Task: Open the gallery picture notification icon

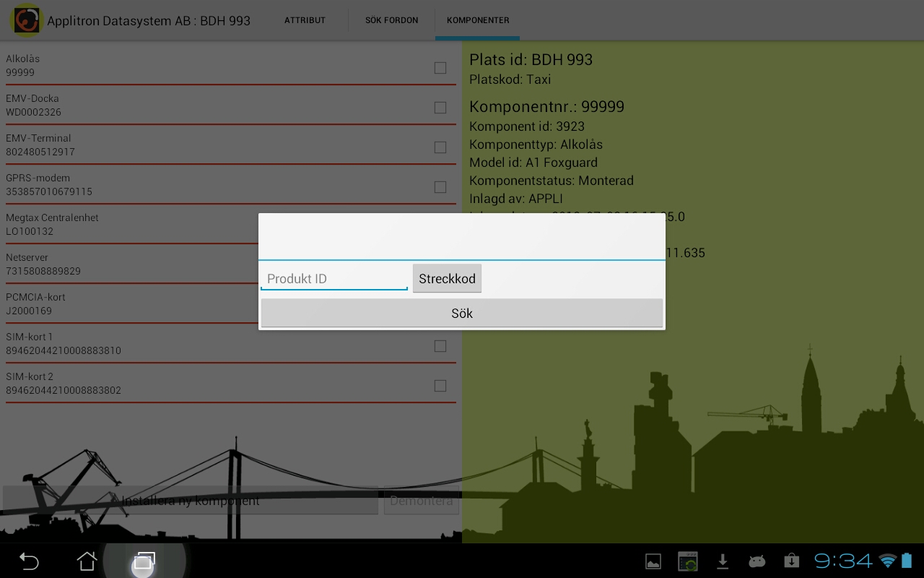Action: click(x=653, y=561)
